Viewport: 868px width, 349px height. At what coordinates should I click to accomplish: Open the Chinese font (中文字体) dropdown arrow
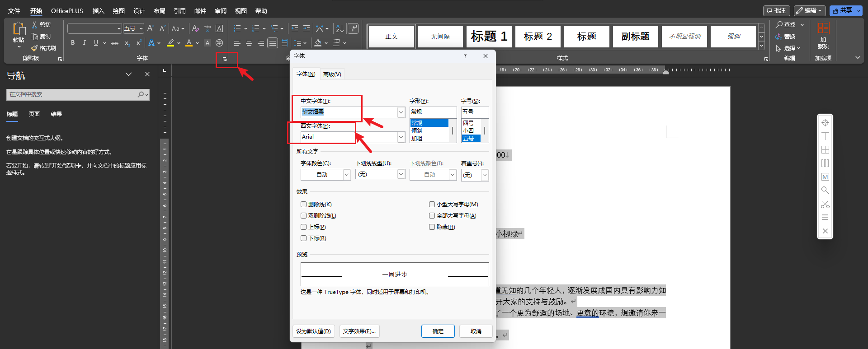tap(401, 112)
